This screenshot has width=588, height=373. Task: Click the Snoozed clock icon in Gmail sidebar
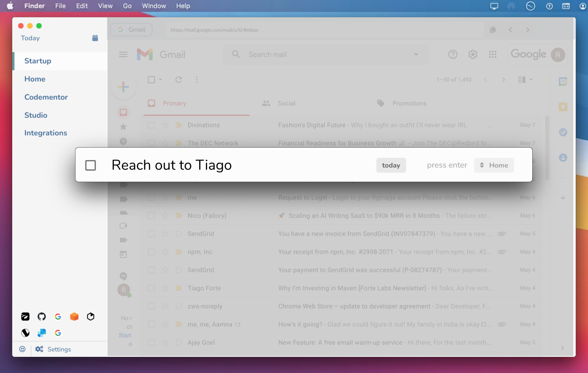123,141
